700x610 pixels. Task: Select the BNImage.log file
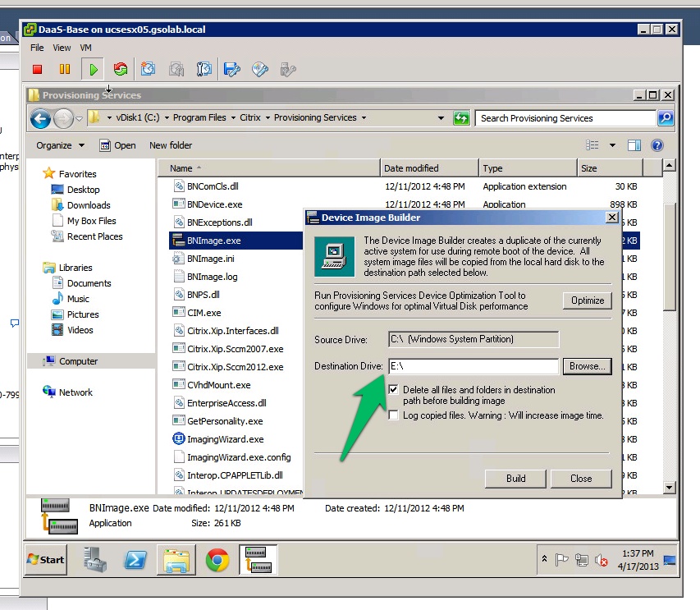tap(212, 277)
